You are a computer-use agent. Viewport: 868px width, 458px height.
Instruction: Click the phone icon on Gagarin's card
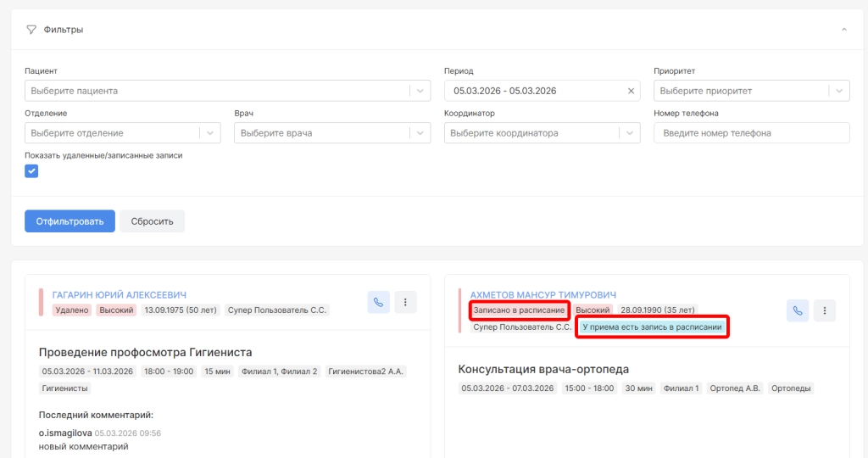point(378,302)
